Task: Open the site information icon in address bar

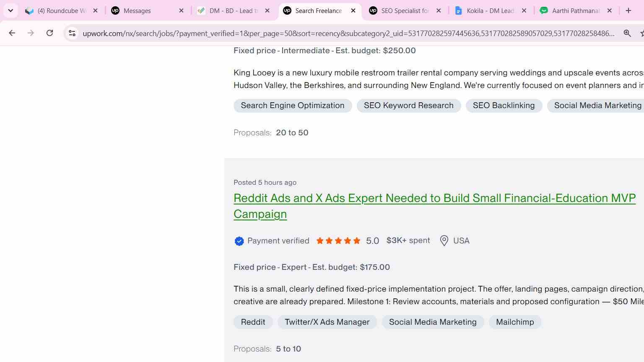Action: coord(72,33)
